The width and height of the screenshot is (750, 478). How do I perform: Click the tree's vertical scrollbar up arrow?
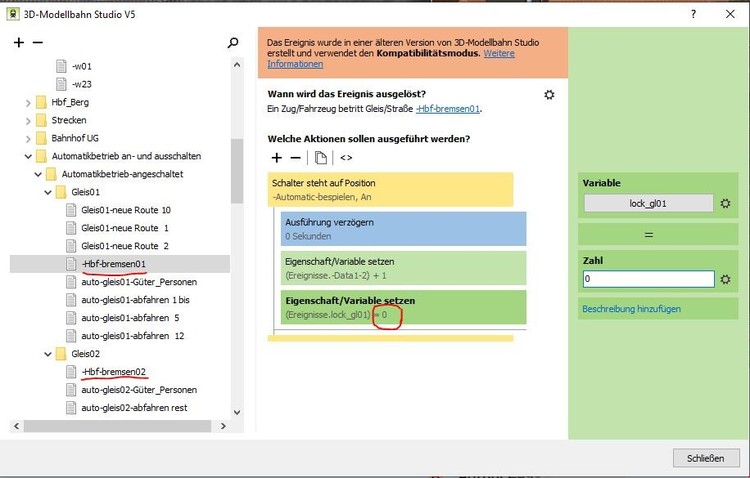point(237,65)
